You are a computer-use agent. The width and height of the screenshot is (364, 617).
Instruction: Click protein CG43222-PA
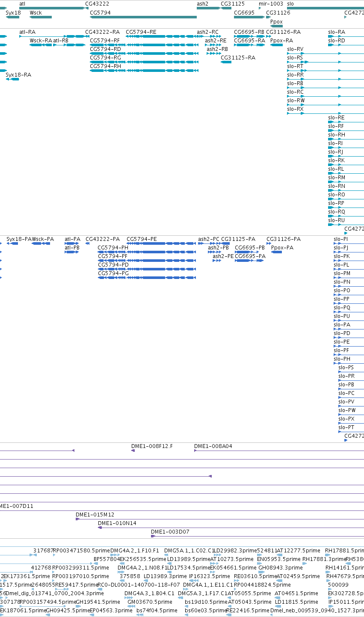[103, 239]
